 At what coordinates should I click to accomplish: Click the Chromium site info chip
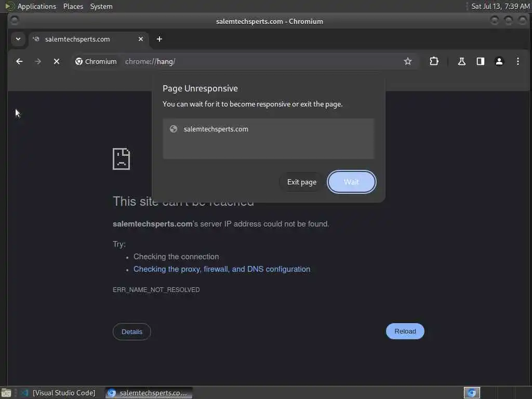pos(96,61)
